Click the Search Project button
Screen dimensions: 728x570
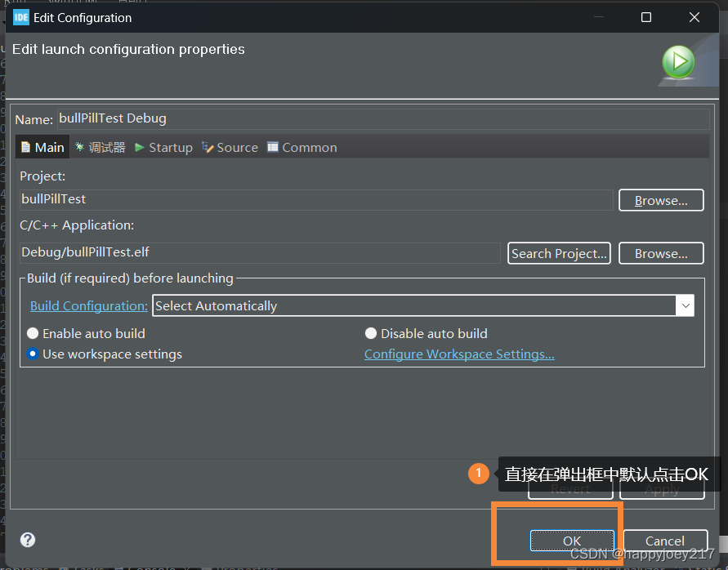559,253
